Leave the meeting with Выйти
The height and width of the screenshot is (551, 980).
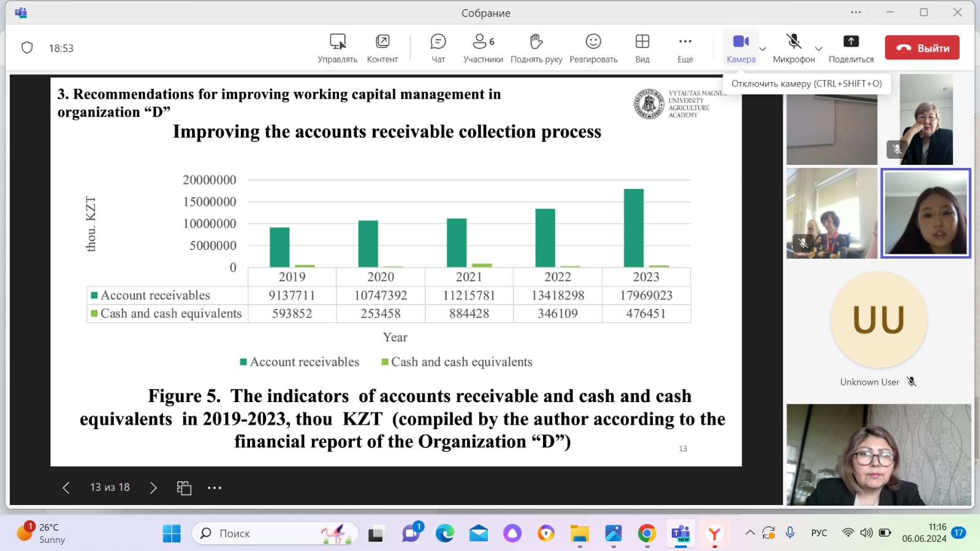pyautogui.click(x=922, y=48)
